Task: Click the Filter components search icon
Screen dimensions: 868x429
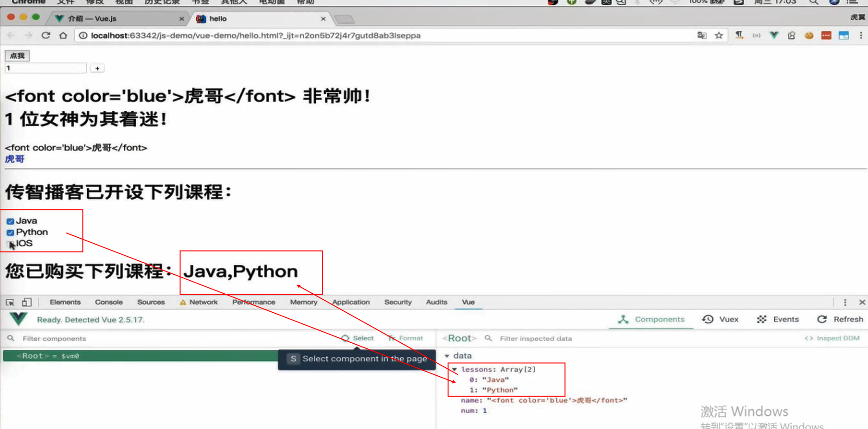Action: click(x=11, y=338)
